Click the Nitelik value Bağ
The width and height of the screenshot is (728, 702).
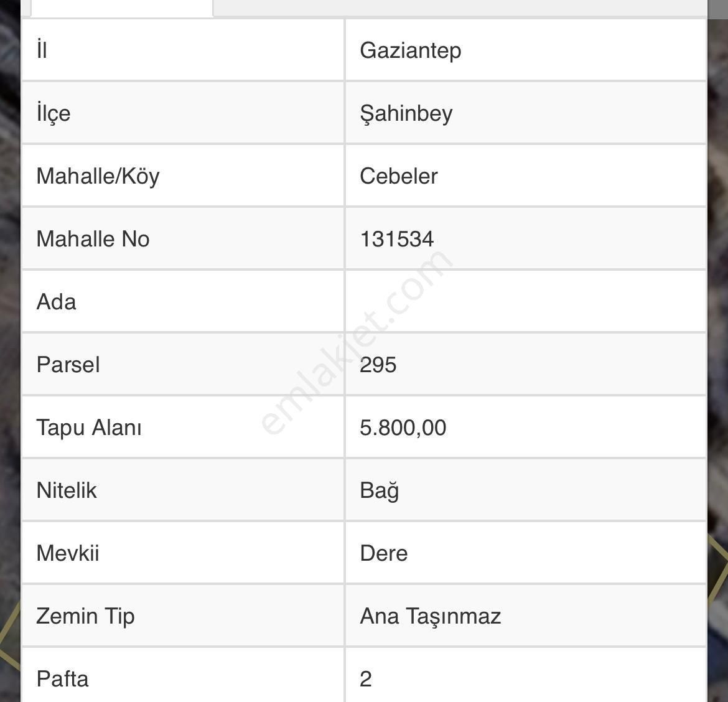tap(380, 490)
